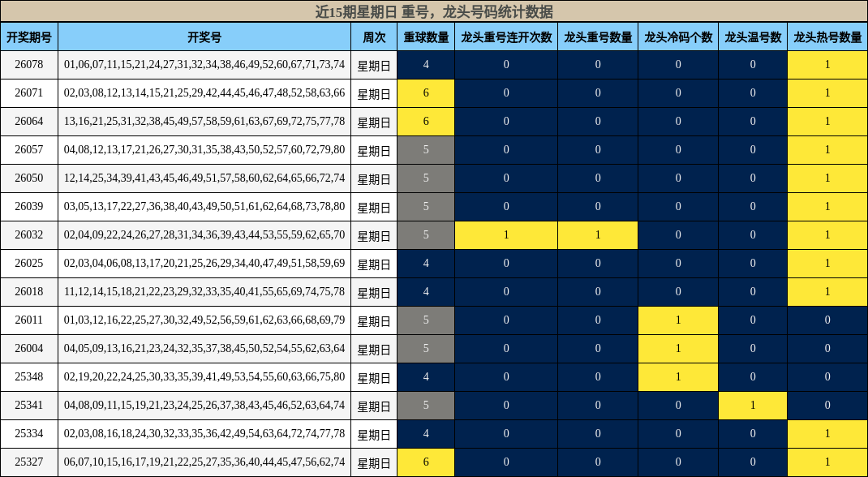The width and height of the screenshot is (868, 477).
Task: Click the 龙头热号数量 header
Action: coord(827,35)
